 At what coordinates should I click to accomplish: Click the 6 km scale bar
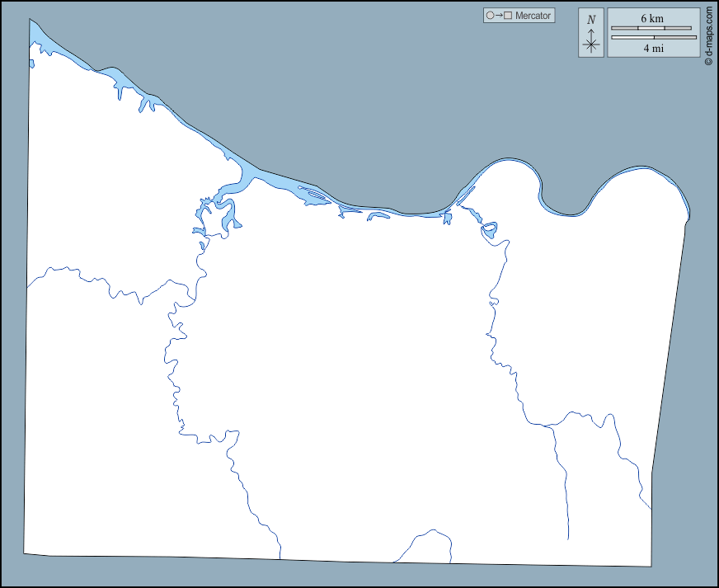click(x=651, y=28)
